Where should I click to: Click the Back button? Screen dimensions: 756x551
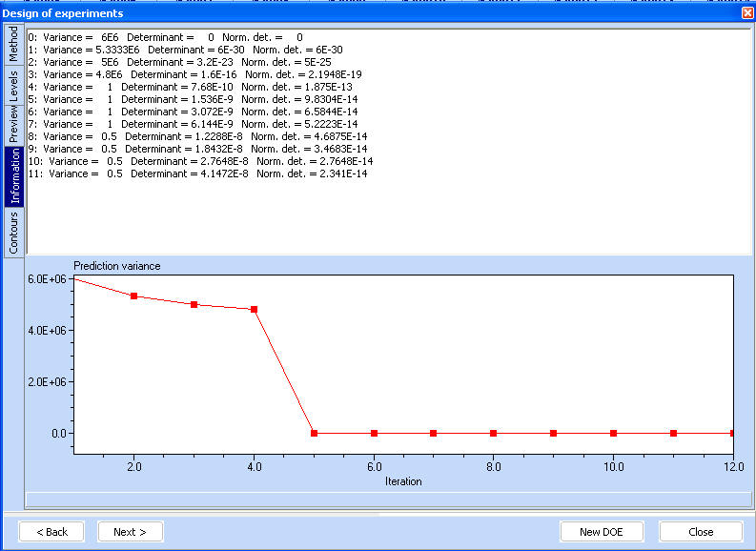tap(51, 532)
